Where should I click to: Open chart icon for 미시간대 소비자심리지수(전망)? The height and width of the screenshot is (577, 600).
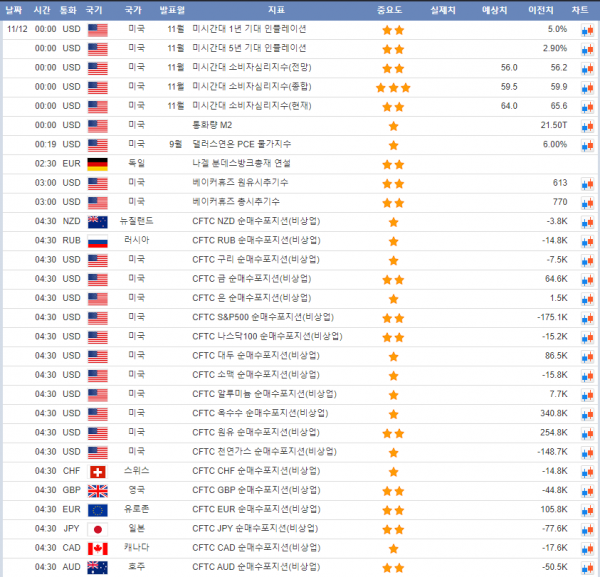click(x=587, y=68)
